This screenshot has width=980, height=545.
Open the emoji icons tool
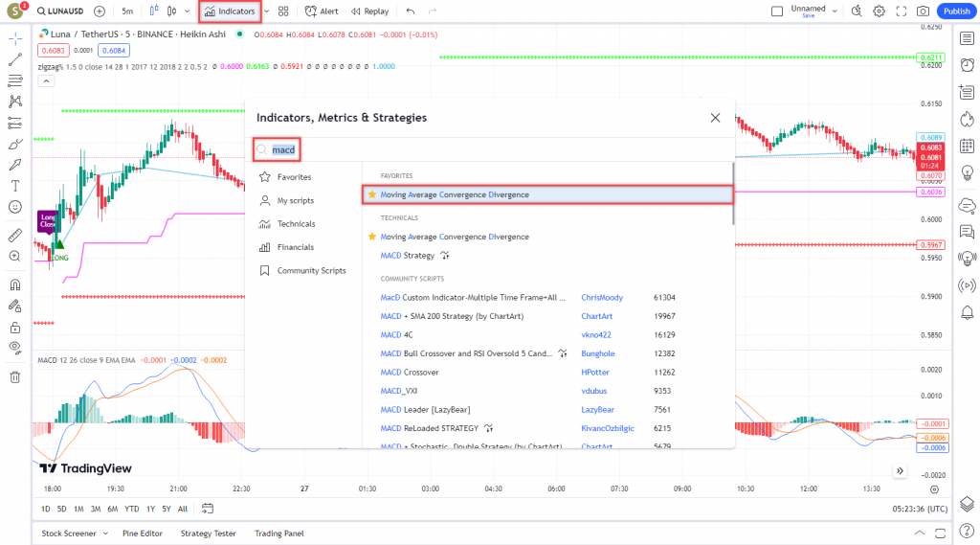[x=15, y=207]
